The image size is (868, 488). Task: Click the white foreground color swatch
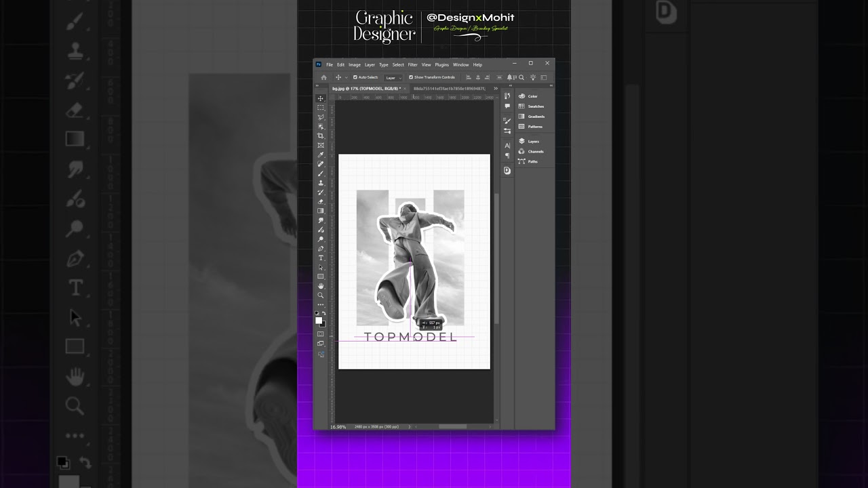point(319,320)
